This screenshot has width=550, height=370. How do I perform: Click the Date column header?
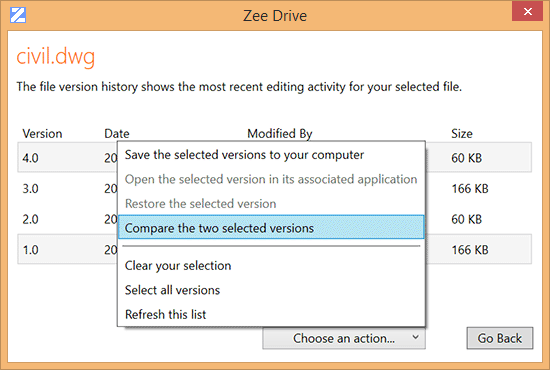pyautogui.click(x=116, y=134)
